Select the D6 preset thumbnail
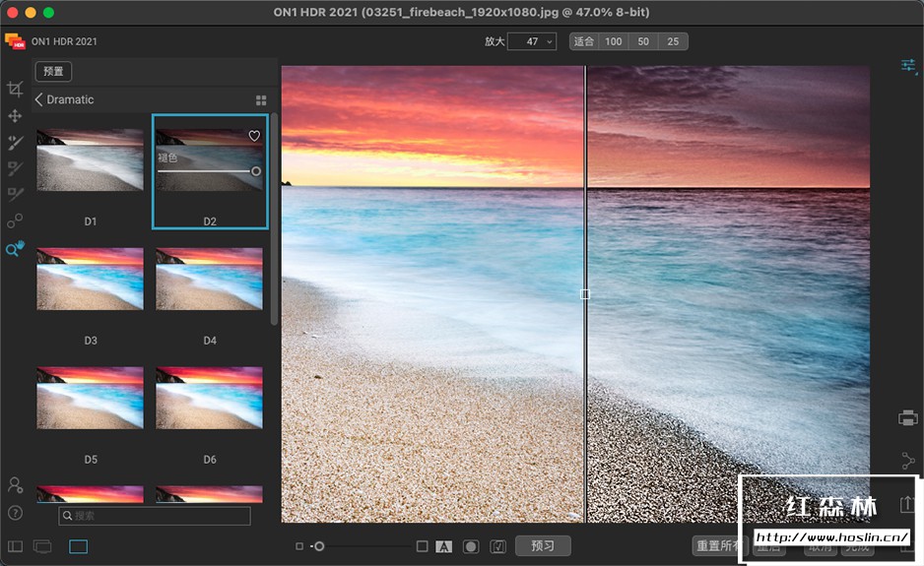924x566 pixels. point(210,398)
